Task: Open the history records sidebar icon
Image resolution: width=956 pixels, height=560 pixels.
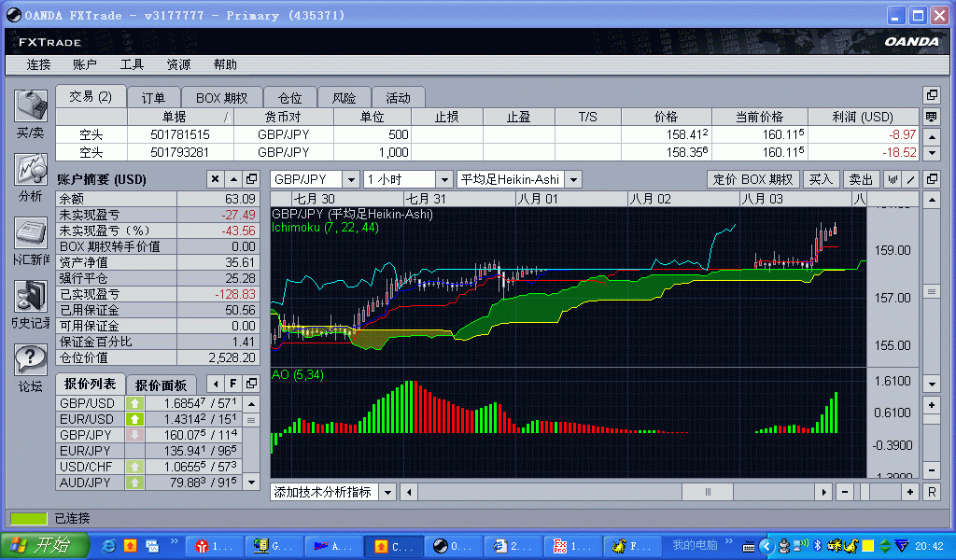Action: pyautogui.click(x=31, y=296)
